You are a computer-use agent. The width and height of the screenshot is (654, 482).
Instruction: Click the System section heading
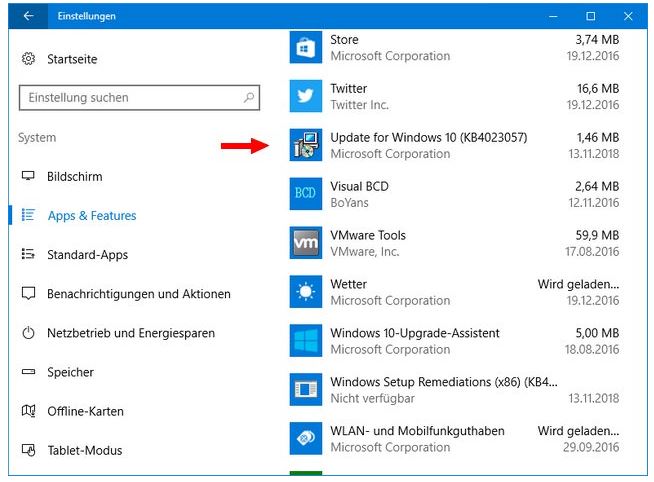[37, 138]
